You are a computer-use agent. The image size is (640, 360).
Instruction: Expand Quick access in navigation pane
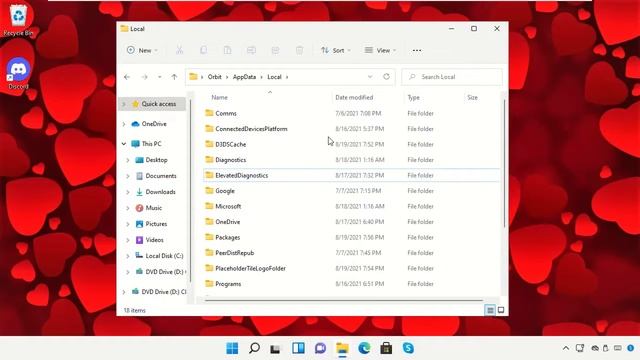[124, 104]
